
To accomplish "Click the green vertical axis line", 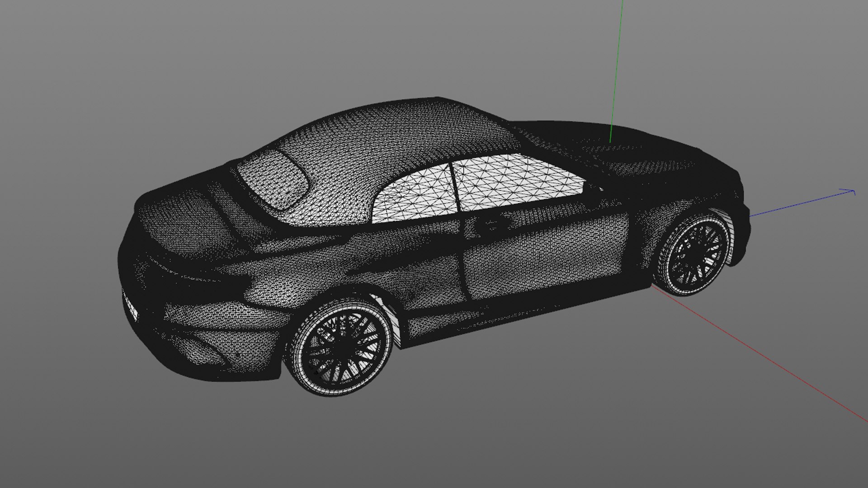I will pos(617,71).
